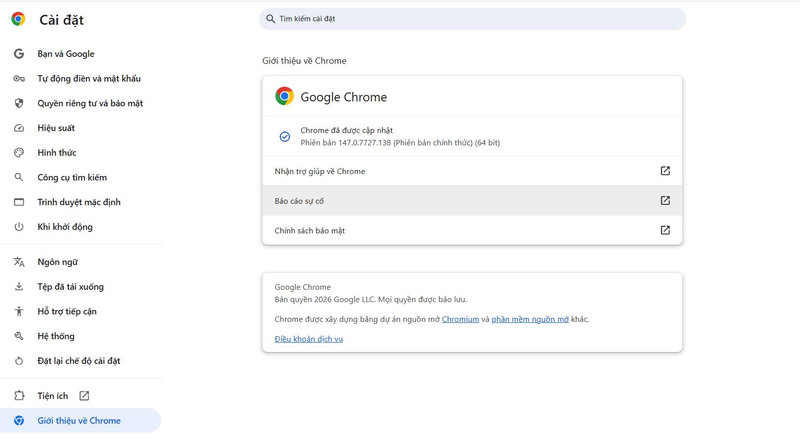Click the Google G icon in sidebar

pos(19,54)
